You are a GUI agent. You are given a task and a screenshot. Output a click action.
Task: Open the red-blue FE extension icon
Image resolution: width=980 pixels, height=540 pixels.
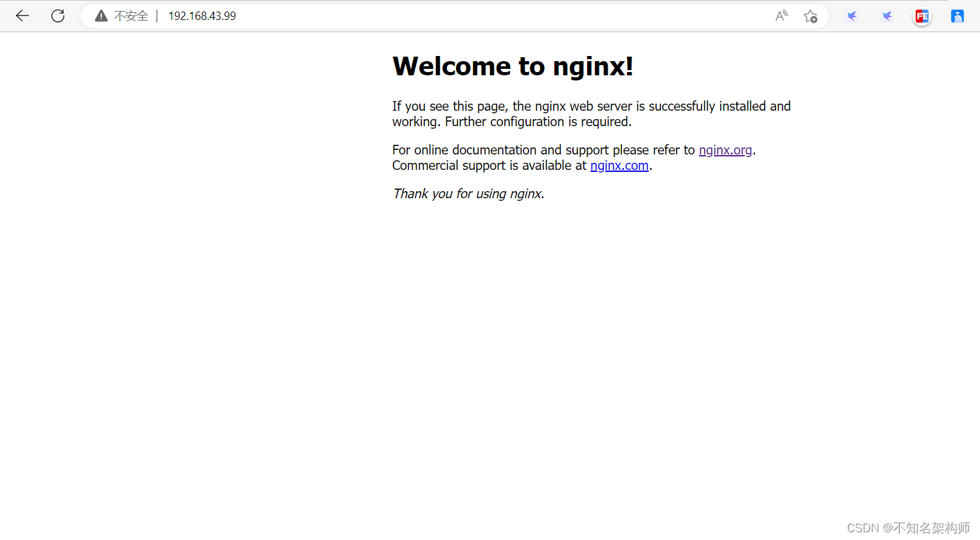pos(922,16)
